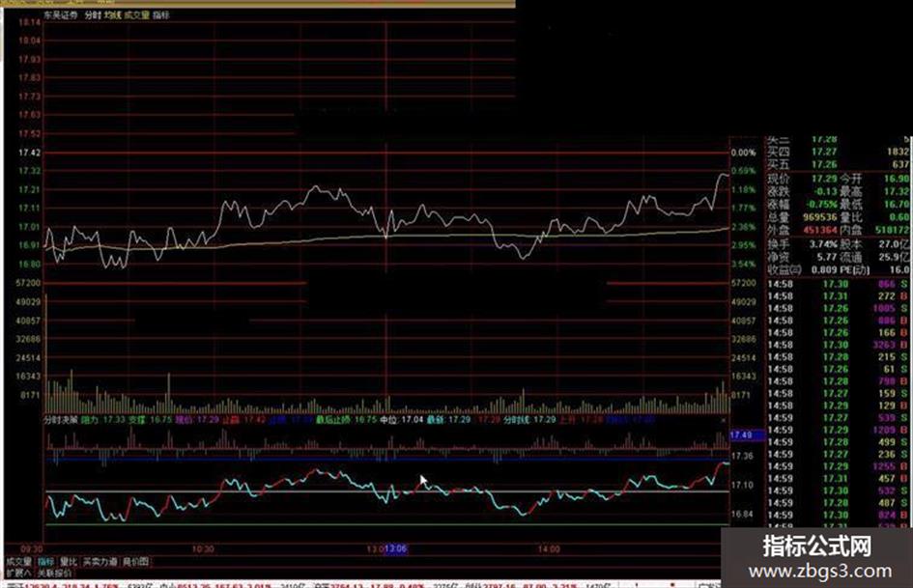913x588 pixels.
Task: Click the 阻力 17.33 indicator value
Action: [x=102, y=420]
